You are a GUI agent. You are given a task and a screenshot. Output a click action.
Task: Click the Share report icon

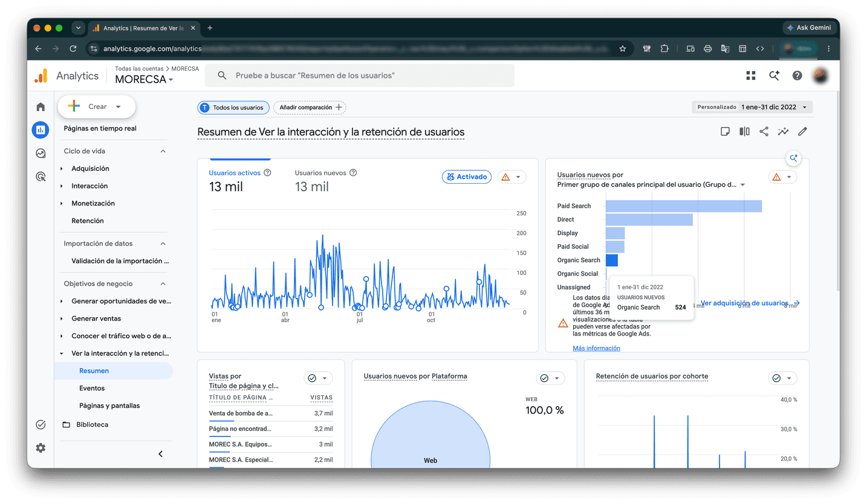(764, 131)
